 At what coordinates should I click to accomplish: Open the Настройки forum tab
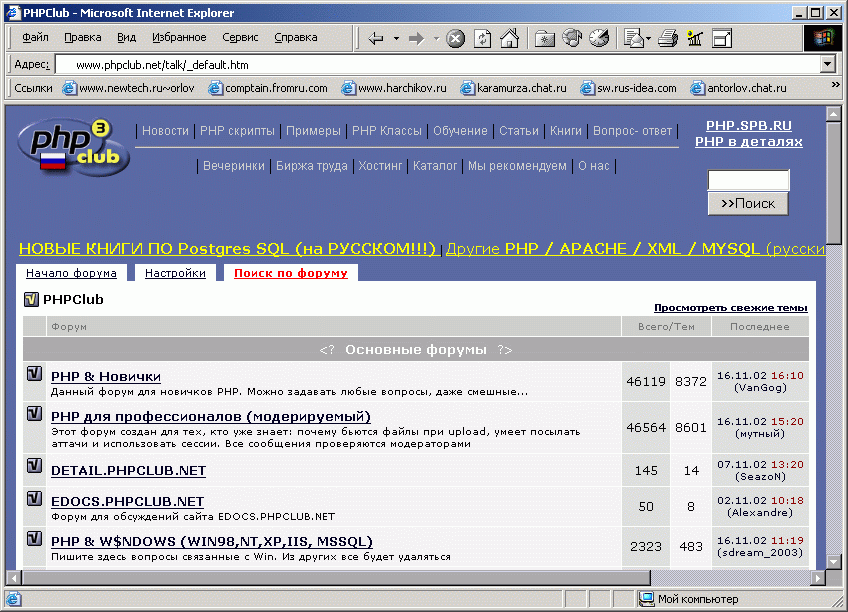pos(175,273)
